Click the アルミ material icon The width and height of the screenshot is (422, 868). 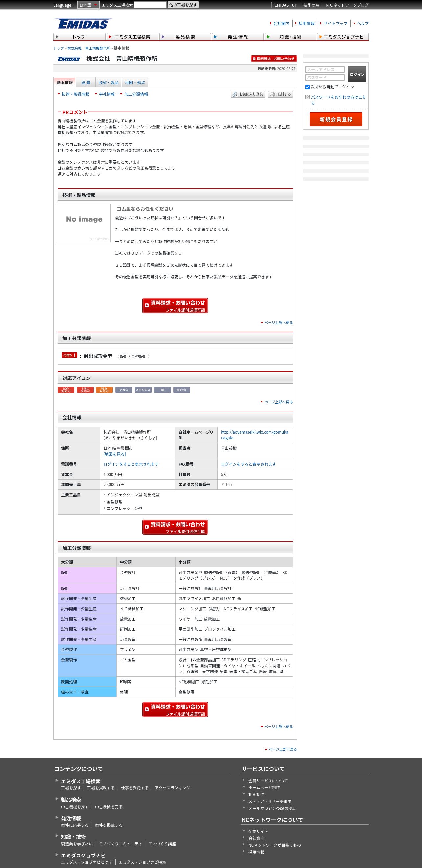tap(124, 390)
